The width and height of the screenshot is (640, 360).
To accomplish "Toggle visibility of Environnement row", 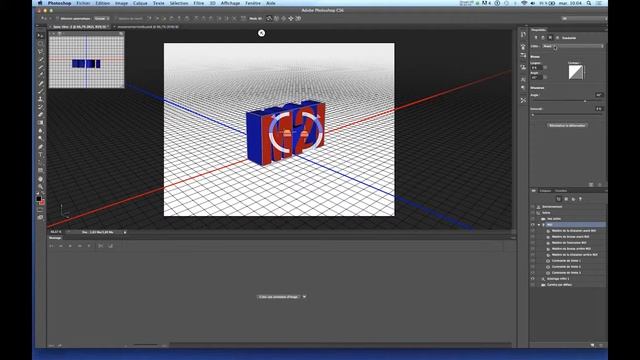I will 533,207.
